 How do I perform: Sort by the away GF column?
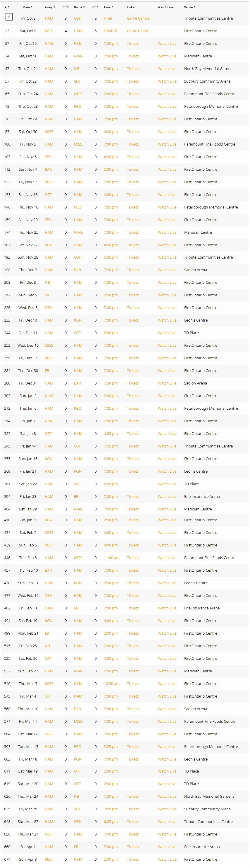point(65,7)
